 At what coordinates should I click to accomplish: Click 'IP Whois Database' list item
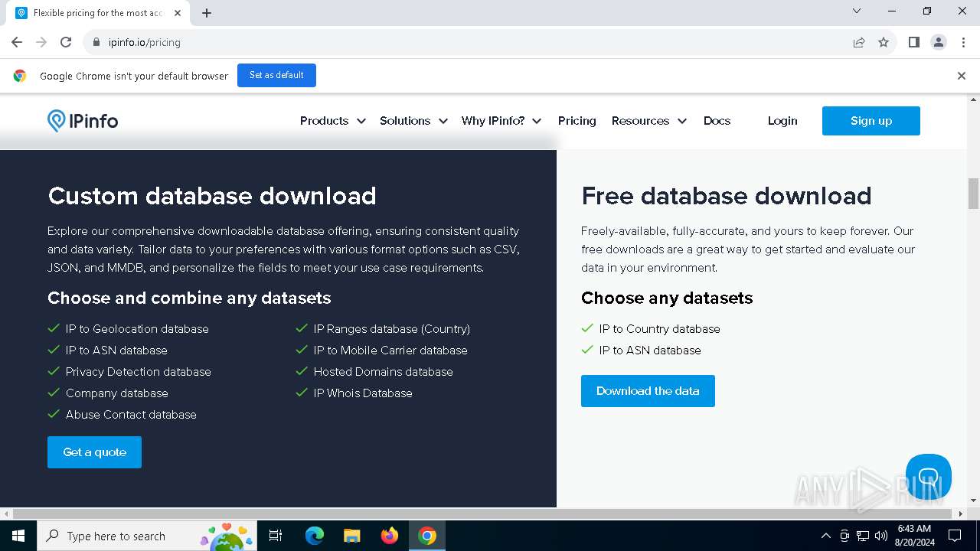[x=363, y=393]
